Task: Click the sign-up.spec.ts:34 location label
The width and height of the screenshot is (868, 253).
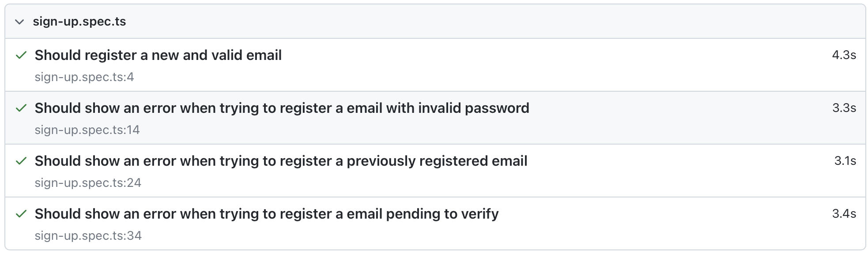Action: pyautogui.click(x=88, y=236)
